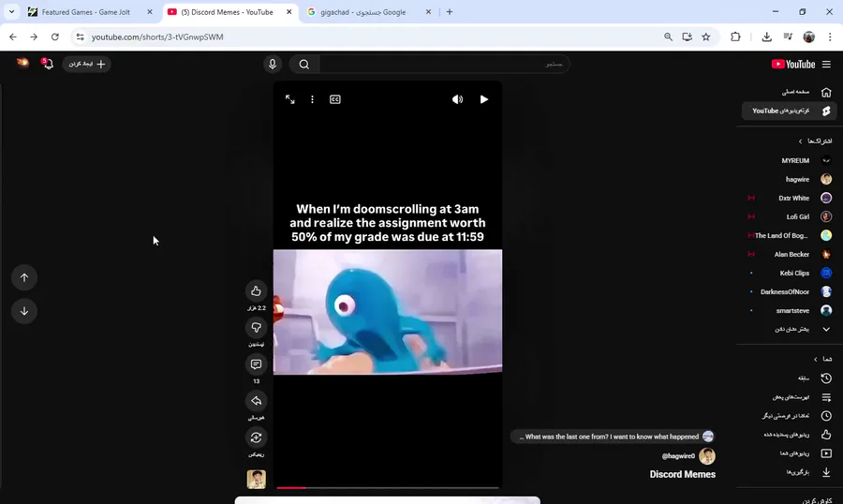This screenshot has width=843, height=504.
Task: Focus the YouTube search field
Action: [444, 65]
